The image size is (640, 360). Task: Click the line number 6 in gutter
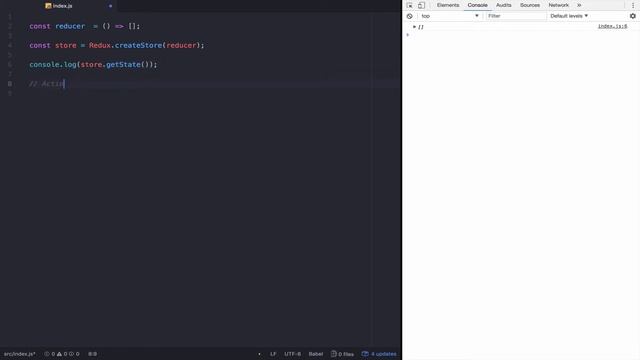(10, 64)
